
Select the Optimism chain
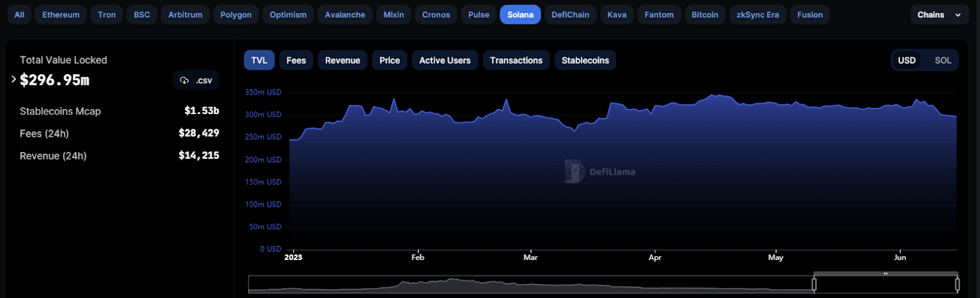pos(288,15)
